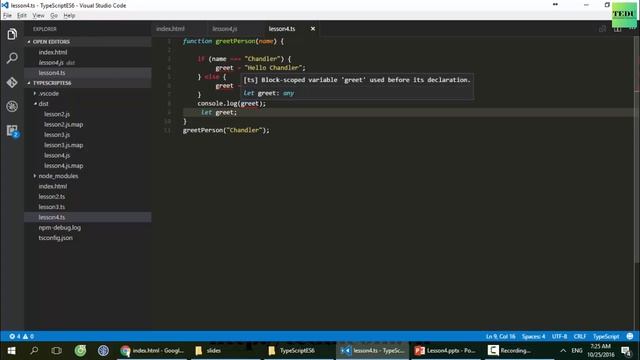This screenshot has height=360, width=640.
Task: Open the Search view in activity bar
Action: tap(12, 58)
